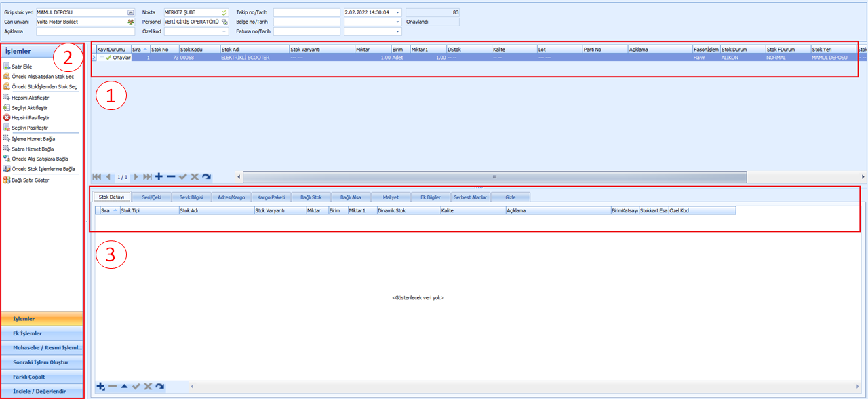Click the upper grid horizontal scrollbar thumb

point(495,177)
